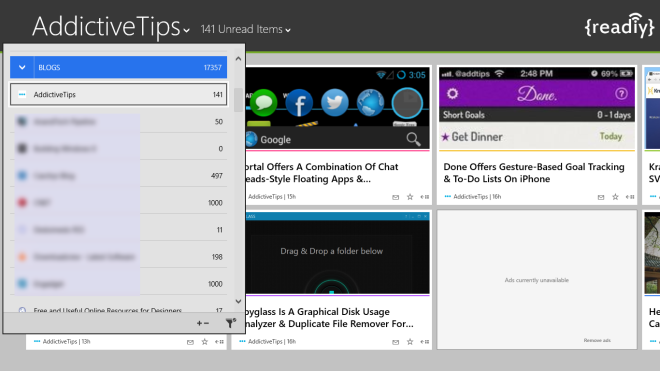Open the Done iPhone app screenshot thumbnail

[x=537, y=108]
